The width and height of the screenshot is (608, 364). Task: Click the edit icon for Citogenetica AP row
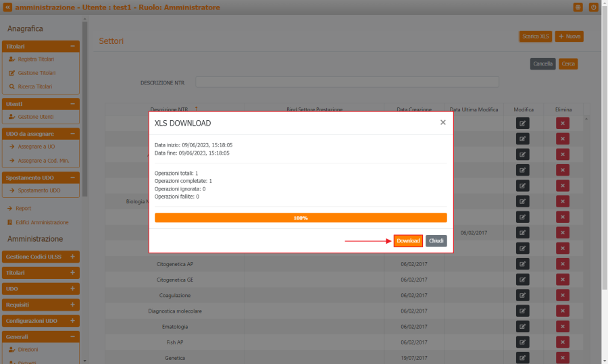coord(523,264)
